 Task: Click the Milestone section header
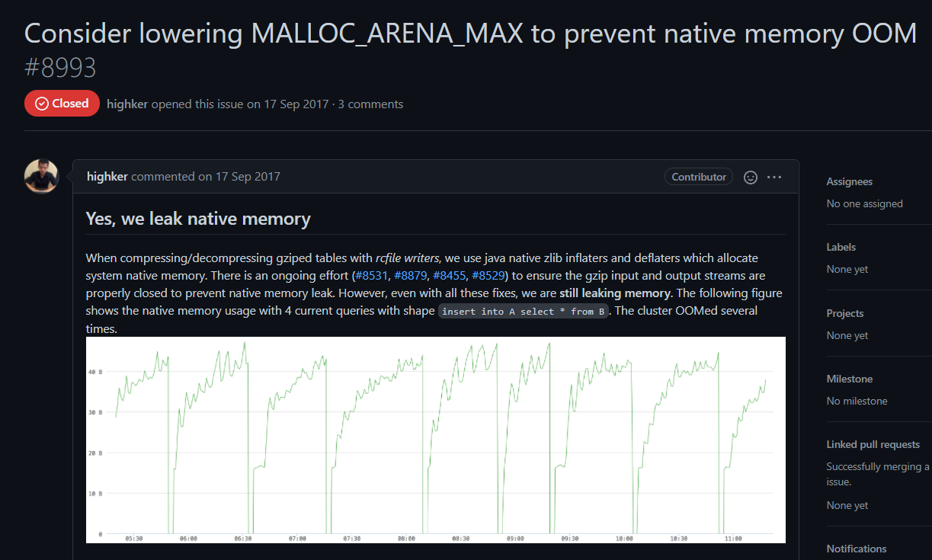click(x=849, y=379)
